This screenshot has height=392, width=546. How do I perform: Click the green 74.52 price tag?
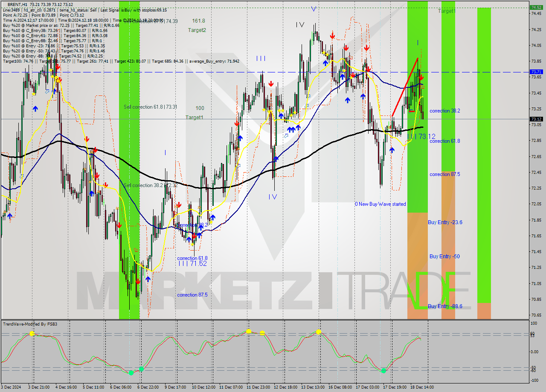click(x=536, y=7)
